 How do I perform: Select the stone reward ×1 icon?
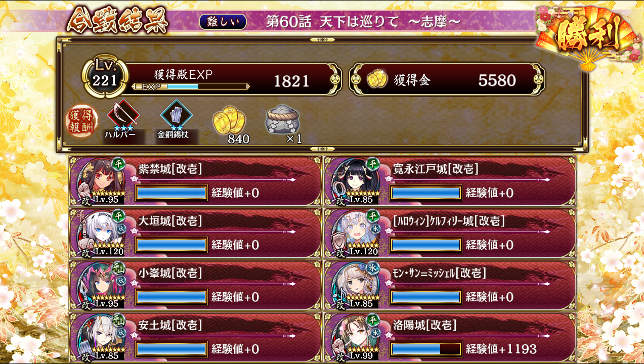282,120
